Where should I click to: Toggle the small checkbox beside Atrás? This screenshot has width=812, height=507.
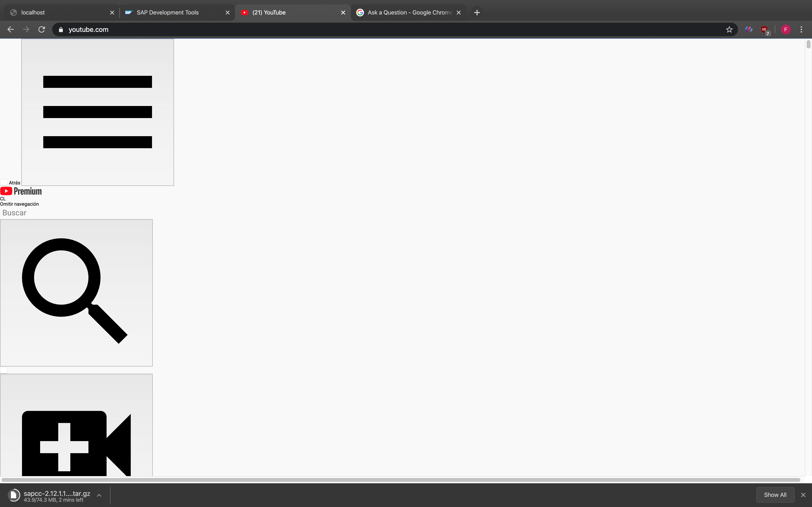click(4, 183)
